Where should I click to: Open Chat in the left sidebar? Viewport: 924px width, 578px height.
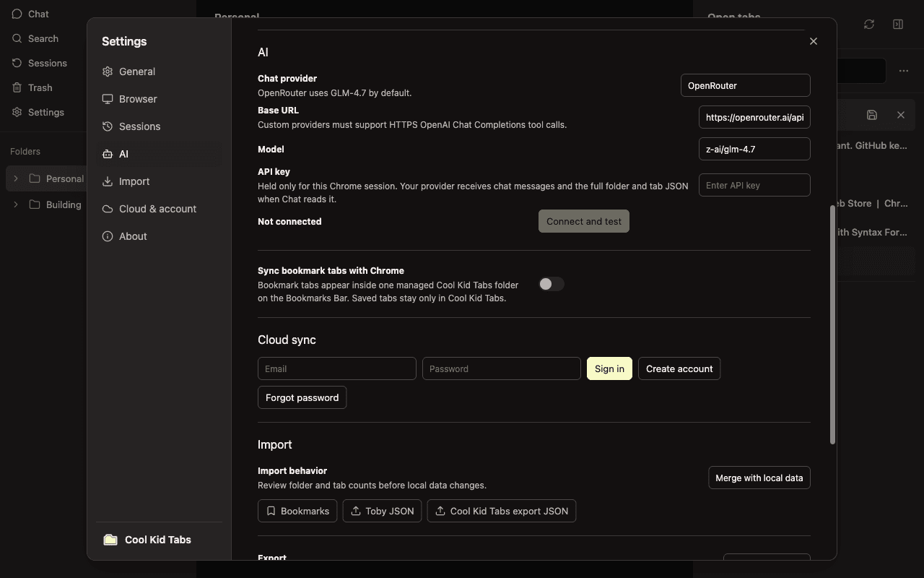tap(38, 14)
